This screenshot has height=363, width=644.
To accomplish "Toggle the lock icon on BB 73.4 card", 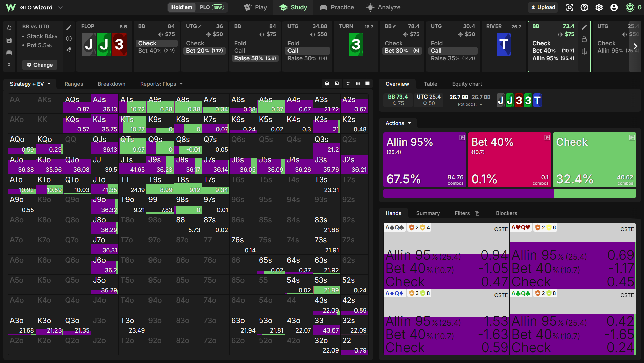I will [584, 39].
